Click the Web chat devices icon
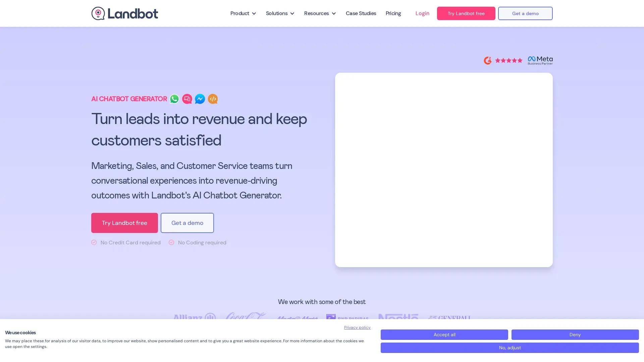The height and width of the screenshot is (362, 644). pos(187,99)
